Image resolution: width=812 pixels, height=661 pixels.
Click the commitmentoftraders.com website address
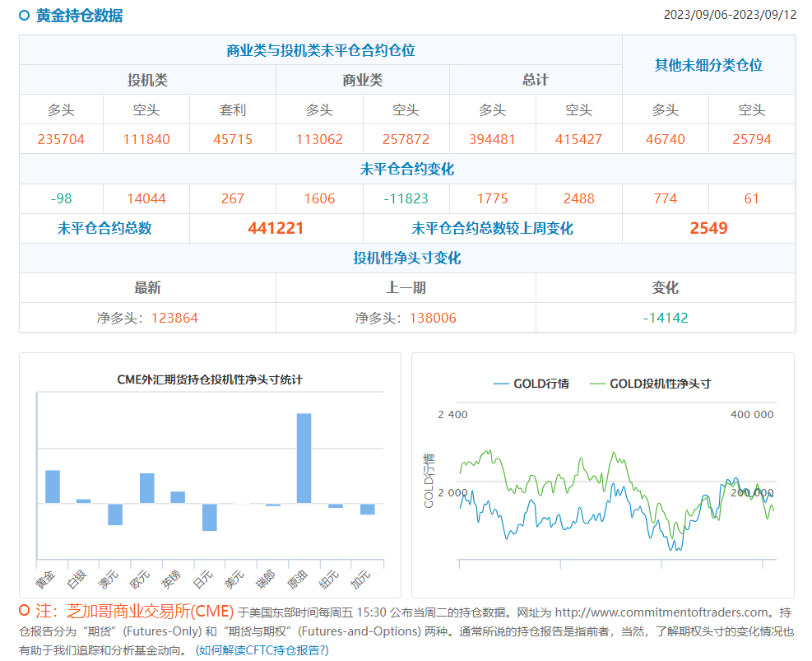663,612
